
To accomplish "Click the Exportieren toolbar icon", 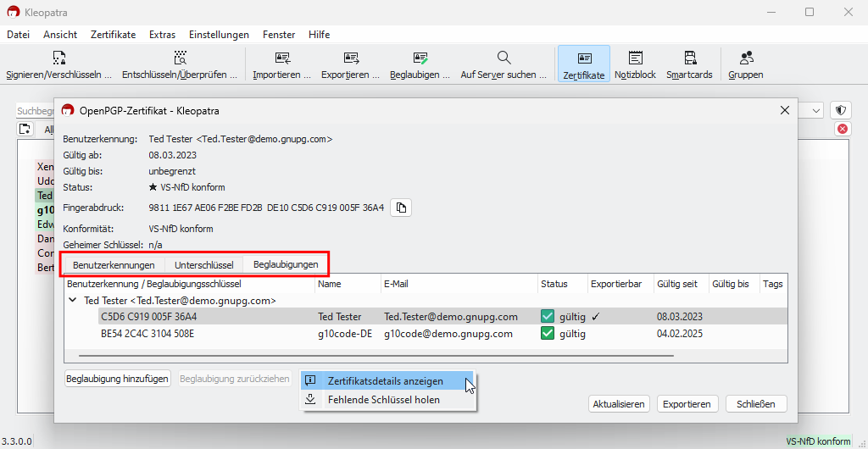I will click(x=351, y=58).
